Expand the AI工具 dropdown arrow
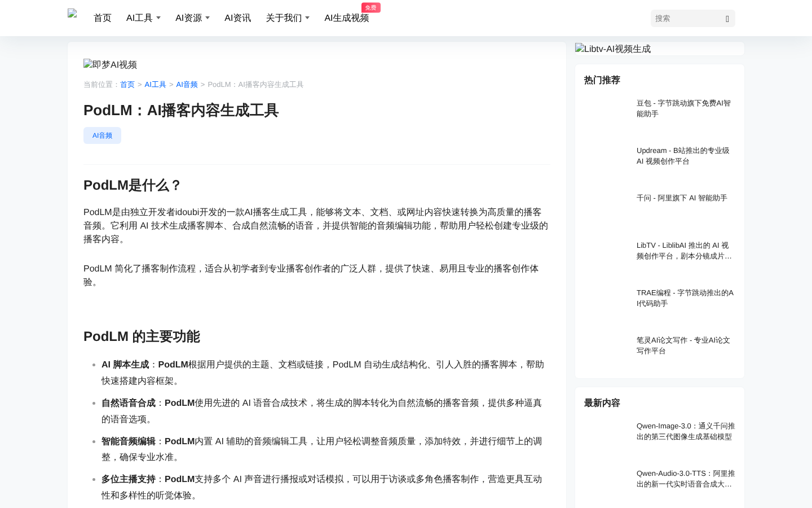This screenshot has height=508, width=812. click(x=158, y=18)
